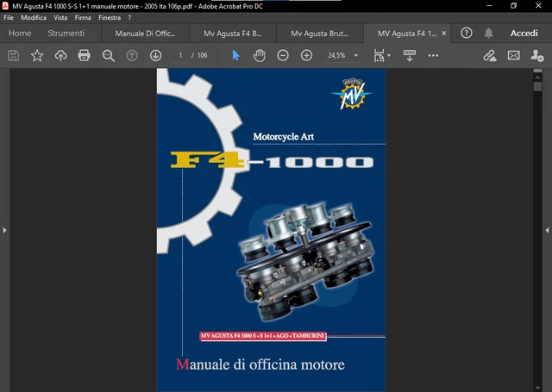Viewport: 552px width, 392px height.
Task: Choose the arrow Selection tool
Action: [235, 55]
